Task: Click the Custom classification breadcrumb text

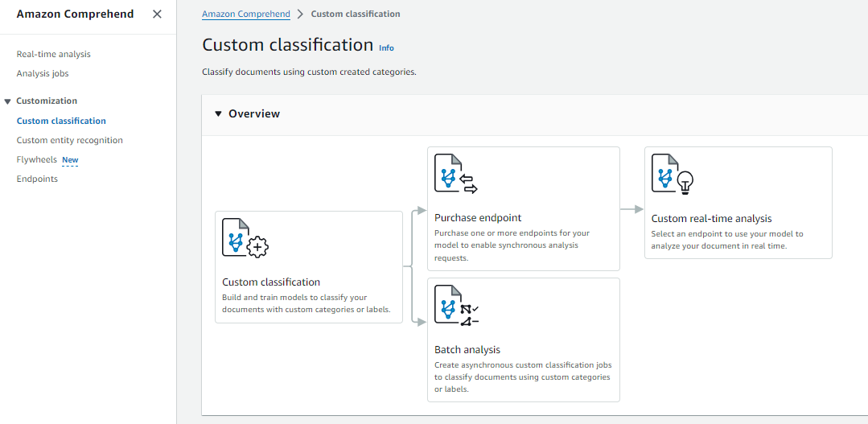Action: coord(356,14)
